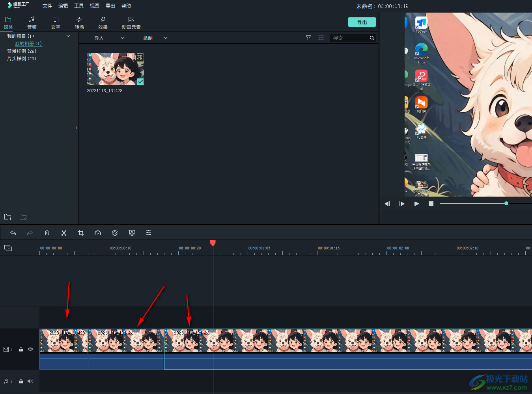The image size is (532, 394).
Task: Click the redo arrow in timeline toolbar
Action: pyautogui.click(x=30, y=233)
